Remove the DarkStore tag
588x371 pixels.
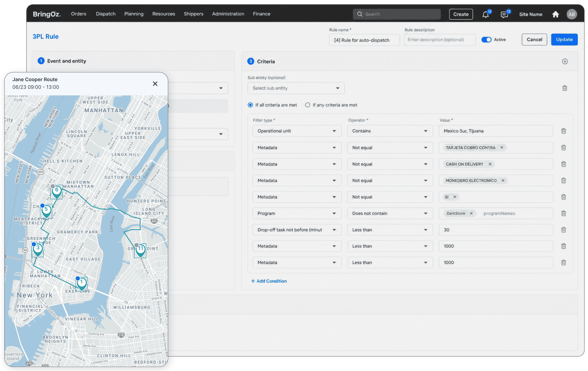[471, 213]
